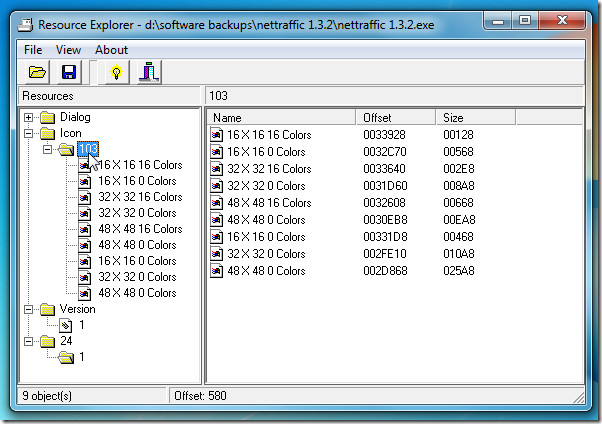602x424 pixels.
Task: Click the Version folder icon in tree
Action: [x=46, y=309]
